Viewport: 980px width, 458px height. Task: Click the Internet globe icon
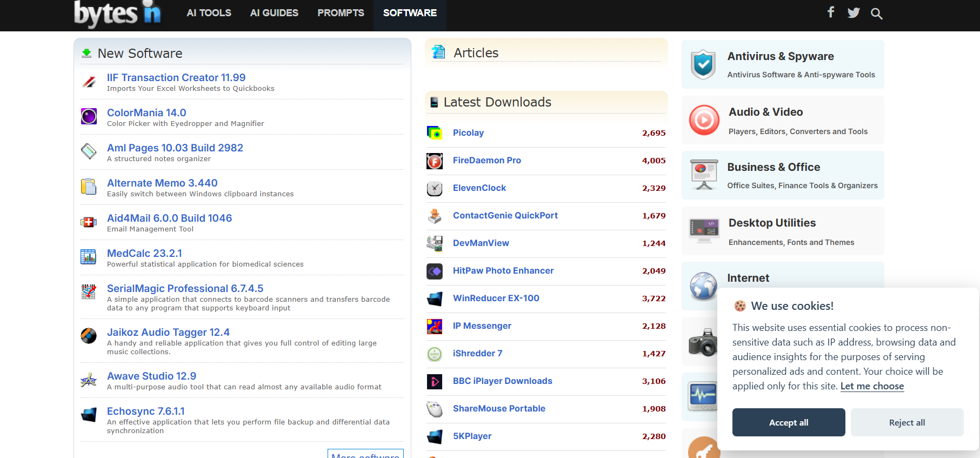704,286
